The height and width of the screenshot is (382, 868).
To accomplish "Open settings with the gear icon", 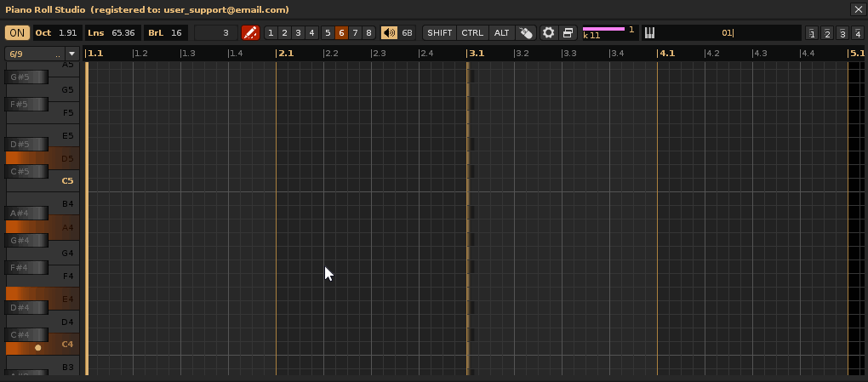I will (549, 33).
